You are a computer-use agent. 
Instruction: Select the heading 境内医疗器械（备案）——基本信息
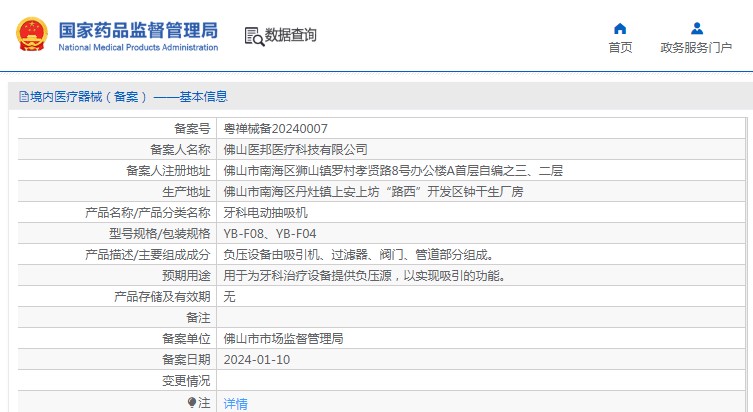tap(129, 97)
